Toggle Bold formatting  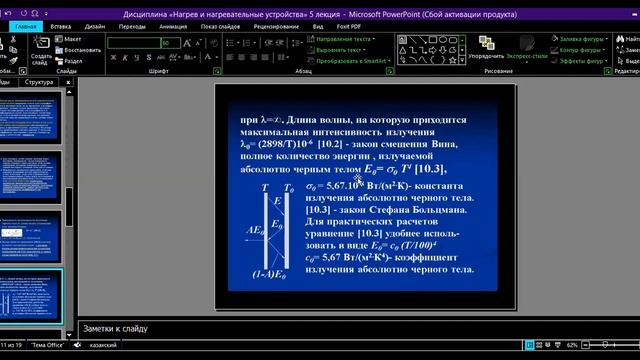113,58
